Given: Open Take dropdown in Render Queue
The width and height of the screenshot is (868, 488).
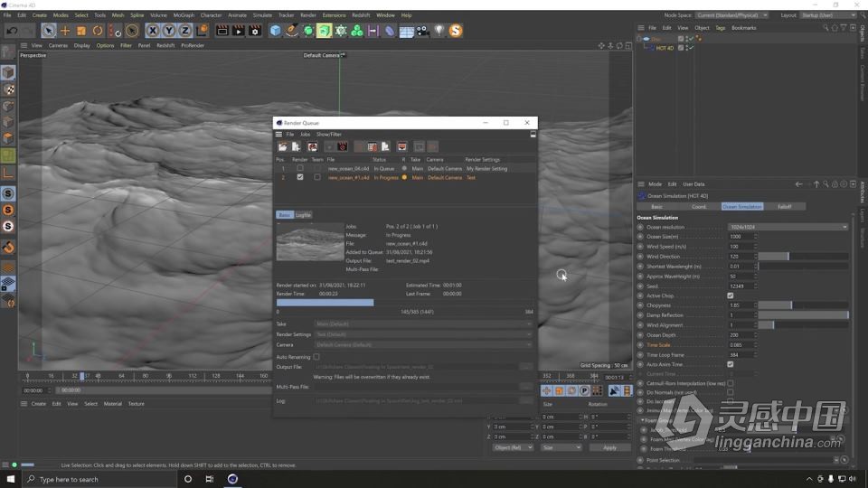Looking at the screenshot, I should pos(423,324).
